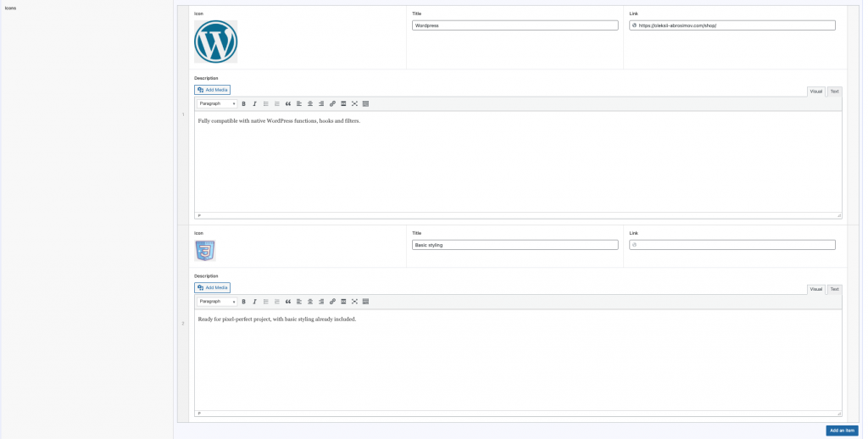Viewport: 868px width, 439px height.
Task: Align text left in Wordpress item editor
Action: [299, 103]
